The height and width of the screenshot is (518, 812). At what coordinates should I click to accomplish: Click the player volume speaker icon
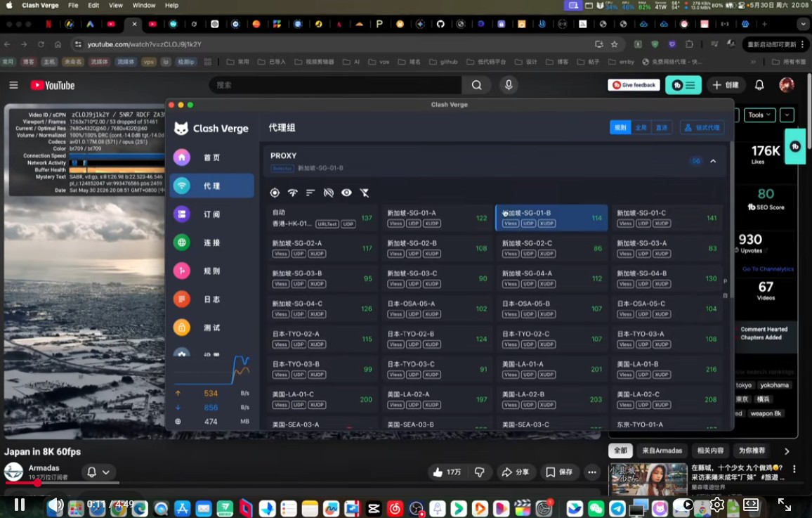54,504
